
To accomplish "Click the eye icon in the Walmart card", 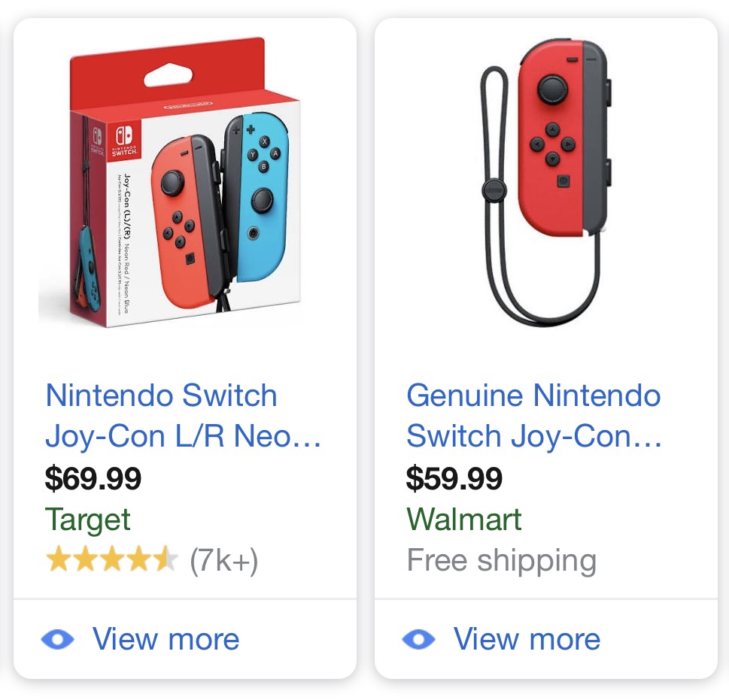I will [419, 640].
